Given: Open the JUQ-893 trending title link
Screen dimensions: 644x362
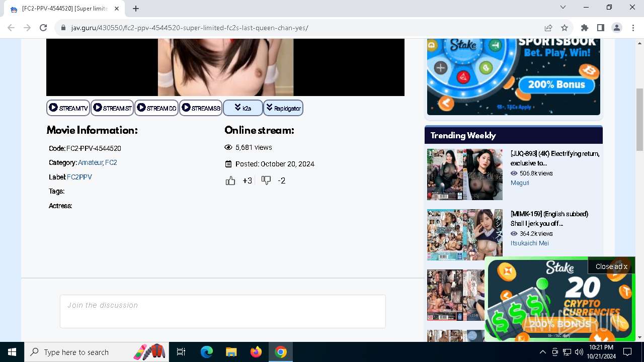Looking at the screenshot, I should point(555,158).
